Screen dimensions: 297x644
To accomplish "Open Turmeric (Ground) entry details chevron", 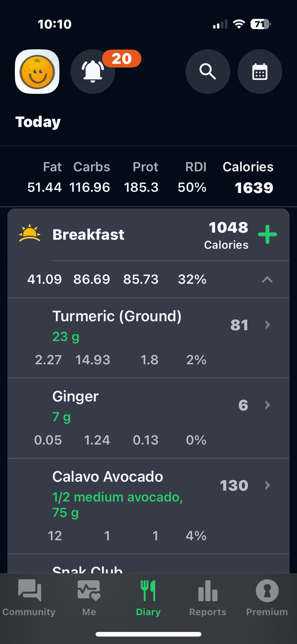I will tap(268, 325).
